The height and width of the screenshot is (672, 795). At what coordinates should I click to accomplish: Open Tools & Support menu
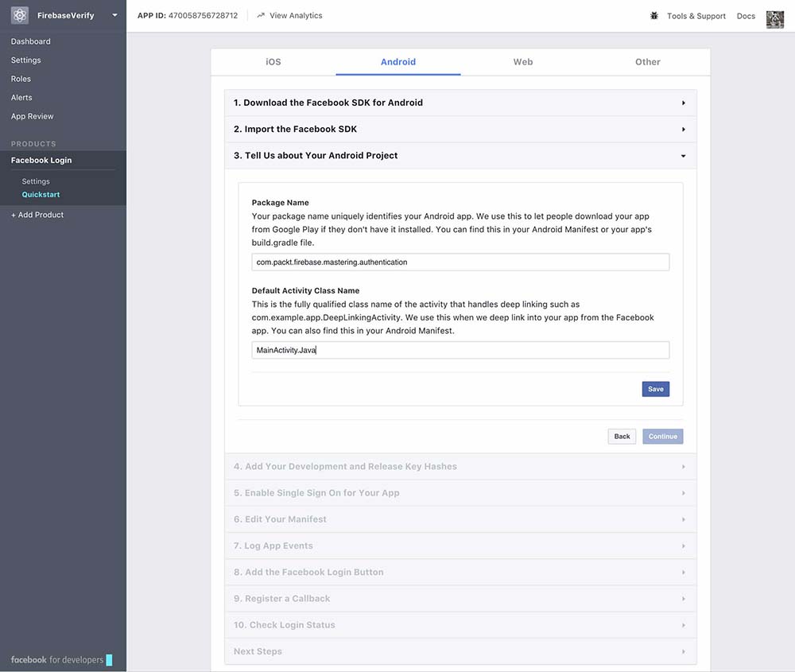tap(696, 16)
